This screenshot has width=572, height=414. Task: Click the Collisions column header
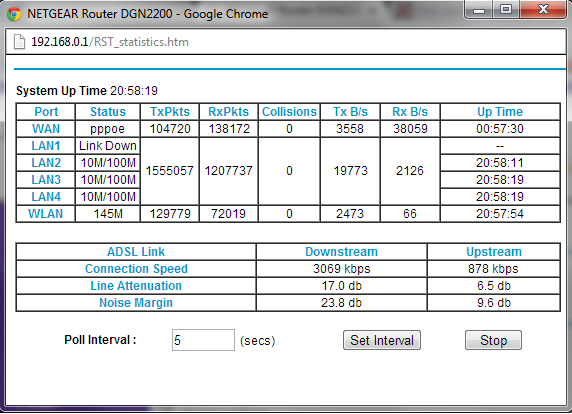point(289,112)
